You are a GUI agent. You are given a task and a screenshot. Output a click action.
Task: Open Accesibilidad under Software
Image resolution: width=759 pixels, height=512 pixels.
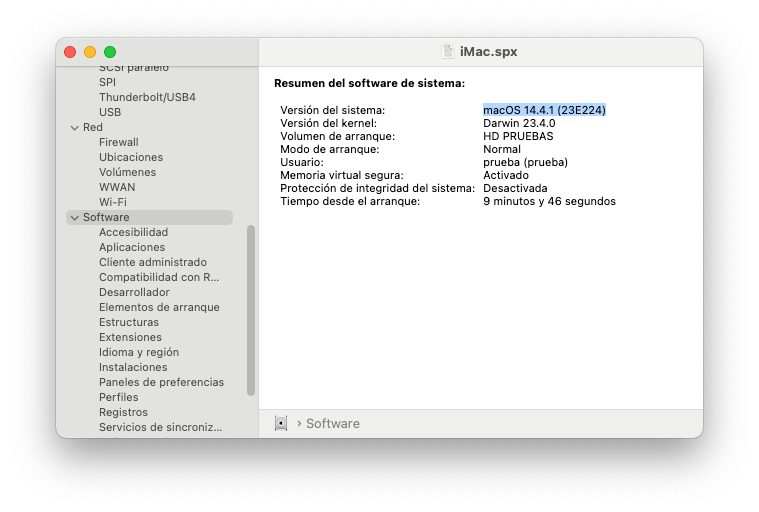tap(134, 232)
